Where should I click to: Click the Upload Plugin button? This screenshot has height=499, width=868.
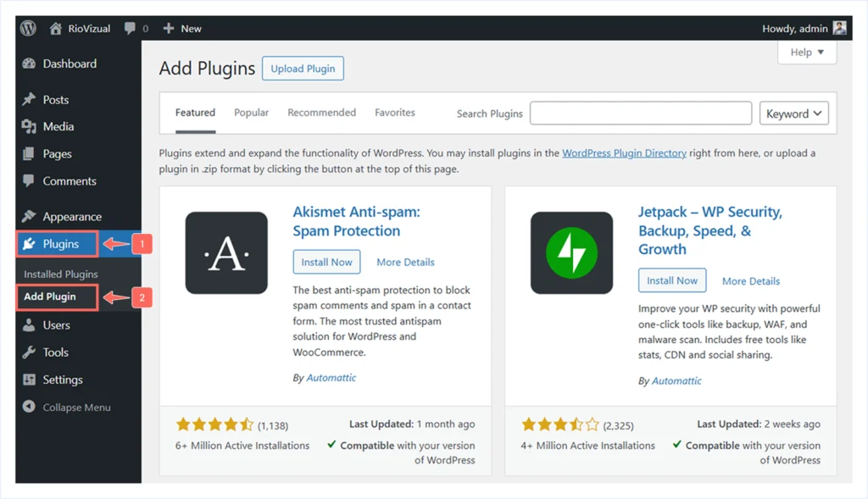[x=303, y=69]
